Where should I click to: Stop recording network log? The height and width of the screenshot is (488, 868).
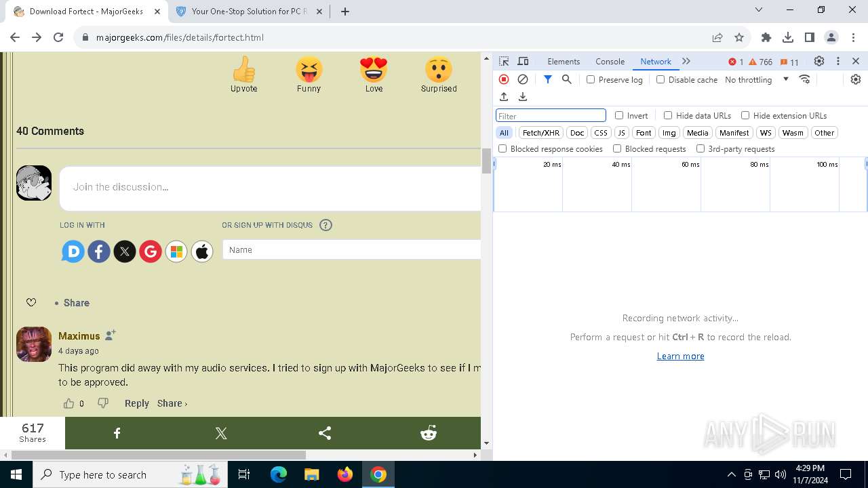(x=504, y=79)
